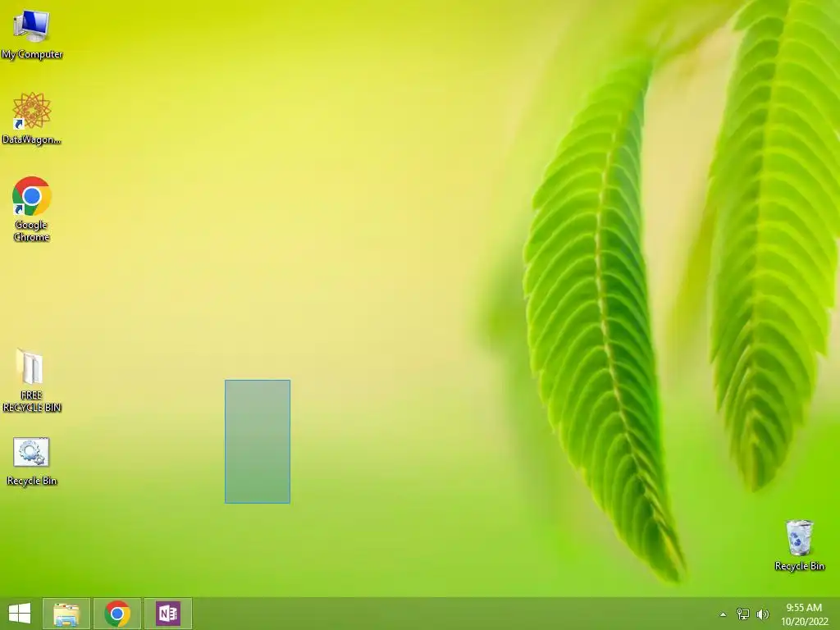This screenshot has height=630, width=840.
Task: Select the My Computer desktop icon
Action: coord(32,34)
